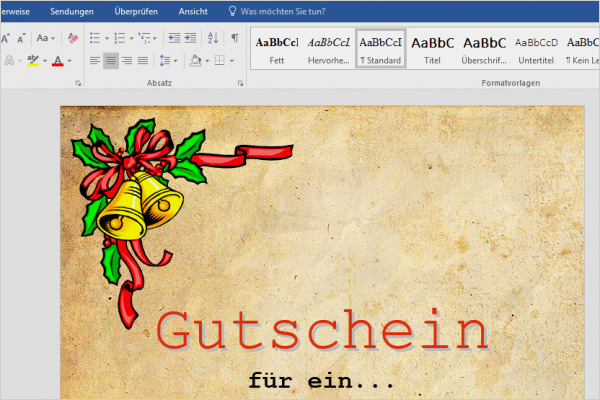Align text to the left
The height and width of the screenshot is (400, 600).
(95, 61)
